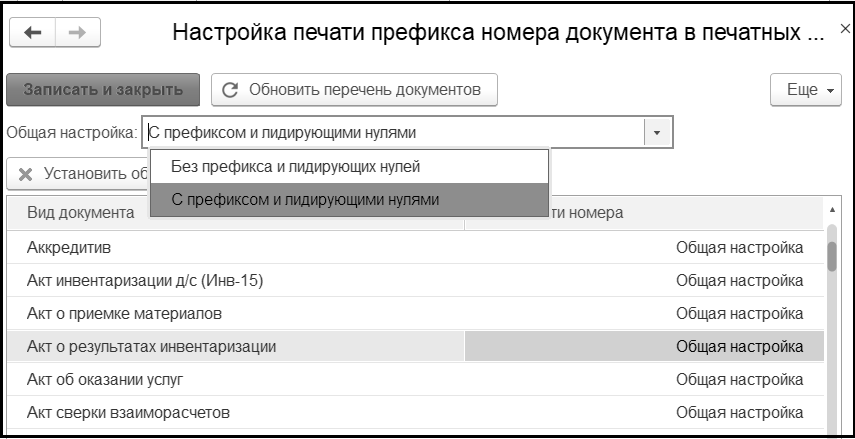This screenshot has width=855, height=439.
Task: Select Акт инвентаризации д/с (Инв-15) row
Action: [x=235, y=280]
